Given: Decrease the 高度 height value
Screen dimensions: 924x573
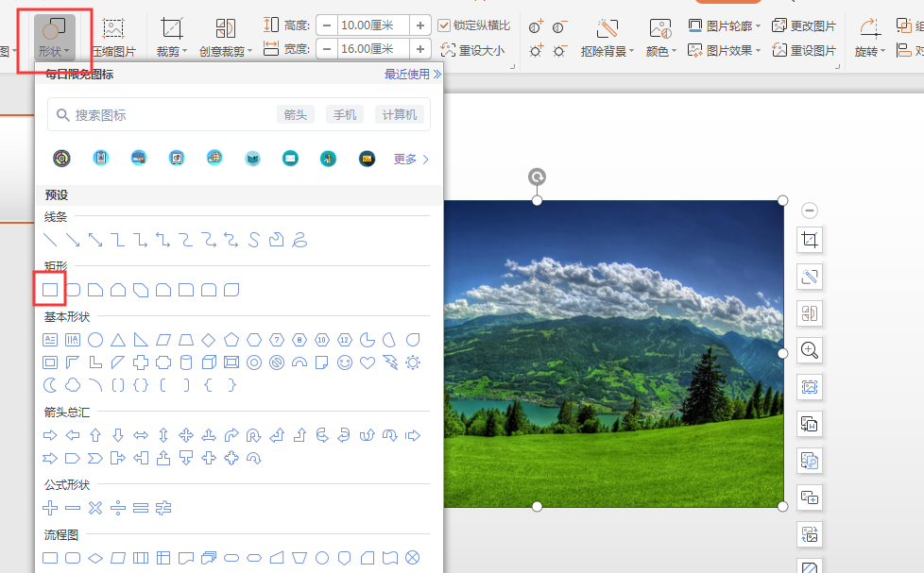Looking at the screenshot, I should pyautogui.click(x=327, y=25).
